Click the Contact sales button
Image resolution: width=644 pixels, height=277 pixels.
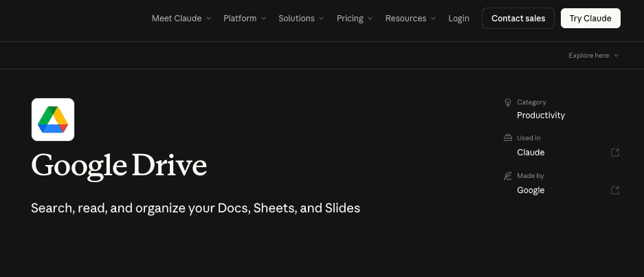coord(518,19)
